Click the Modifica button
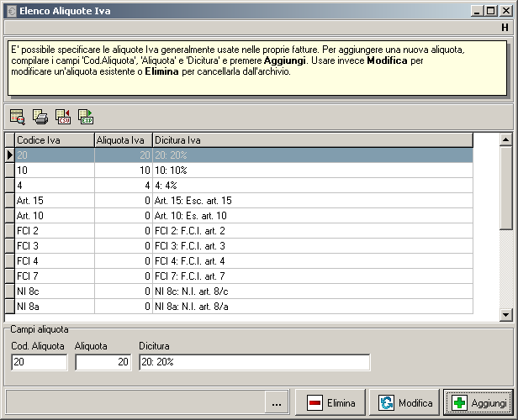 click(404, 402)
